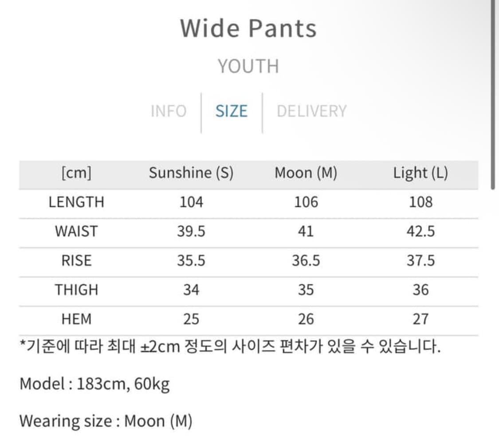Select the YOUTH brand label
499x448 pixels.
249,66
